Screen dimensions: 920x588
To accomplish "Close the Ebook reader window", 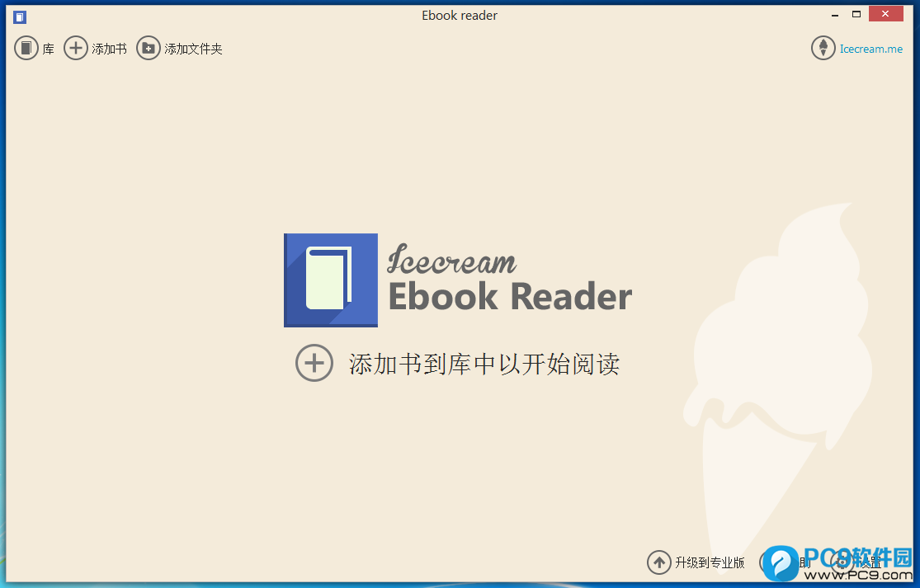I will pos(885,13).
